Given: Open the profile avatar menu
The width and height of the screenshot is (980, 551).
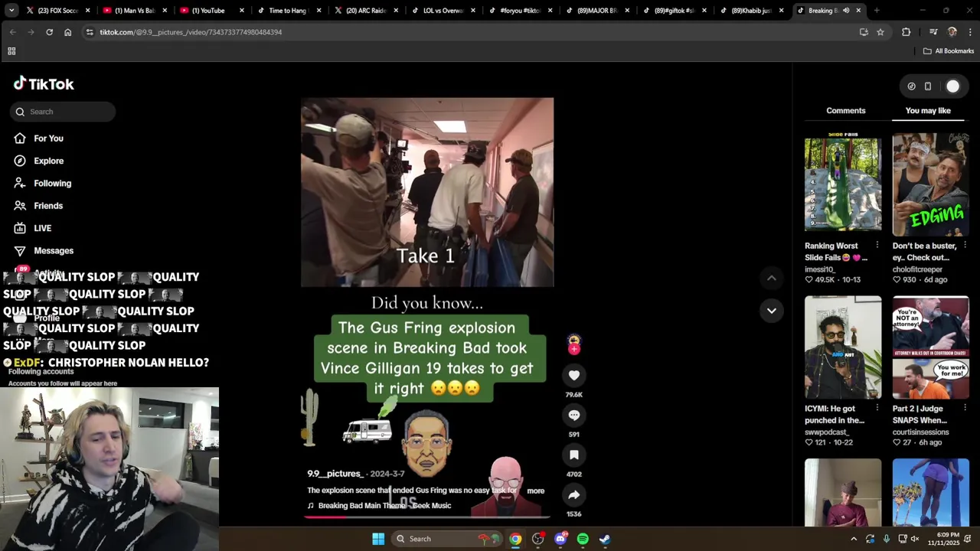Looking at the screenshot, I should (x=952, y=86).
